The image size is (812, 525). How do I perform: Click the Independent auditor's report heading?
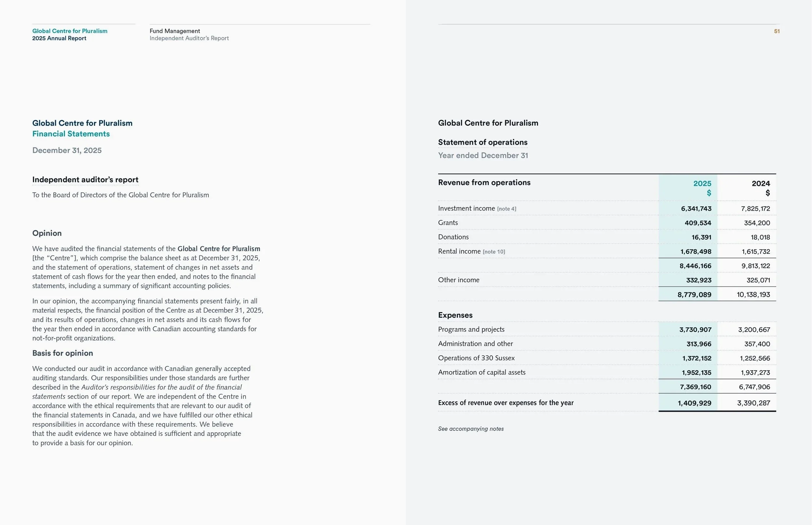tap(85, 180)
